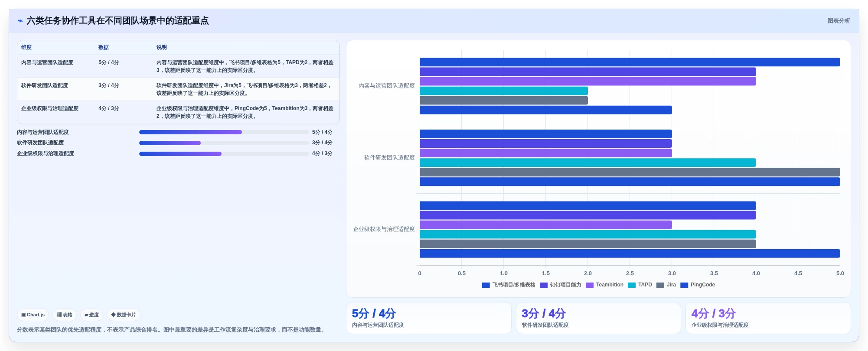868x351 pixels.
Task: Click the 软件研发团队适配度 progress bar
Action: coord(224,143)
